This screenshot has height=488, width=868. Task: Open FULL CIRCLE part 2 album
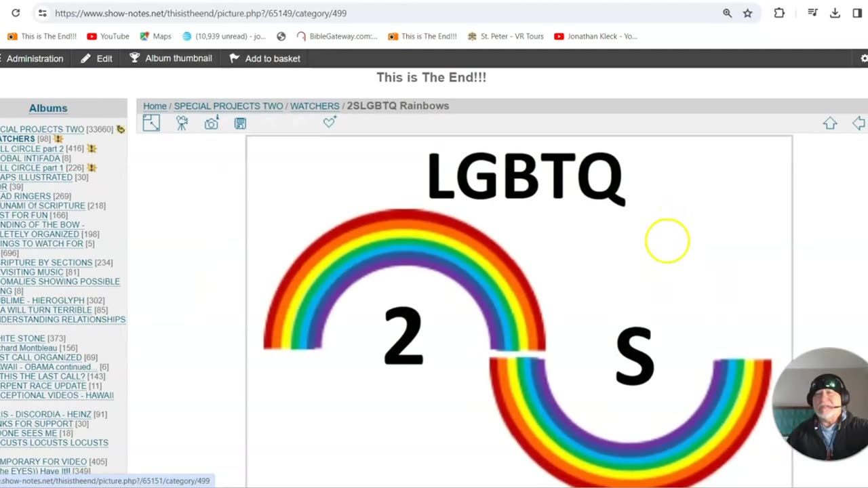[32, 148]
